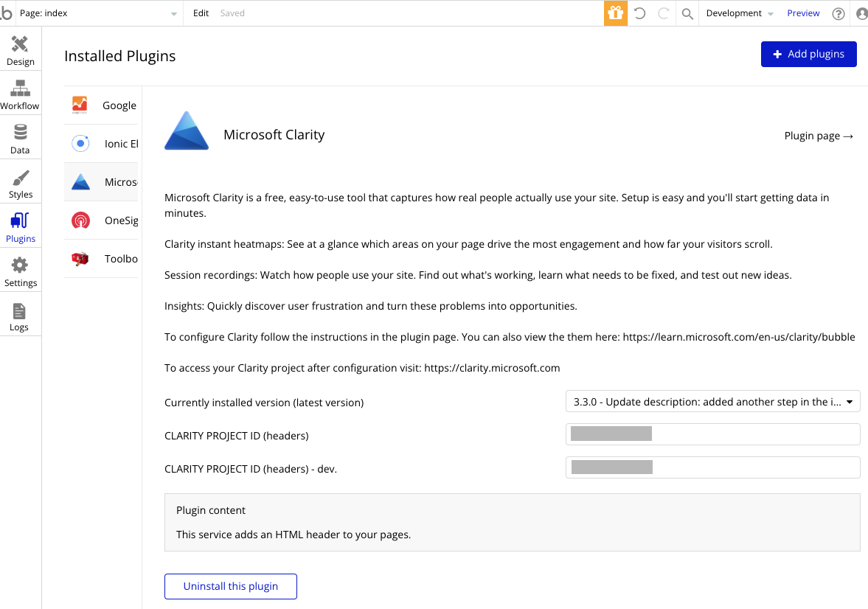Click the Plugin content heading text
Viewport: 868px width, 609px height.
click(x=211, y=510)
